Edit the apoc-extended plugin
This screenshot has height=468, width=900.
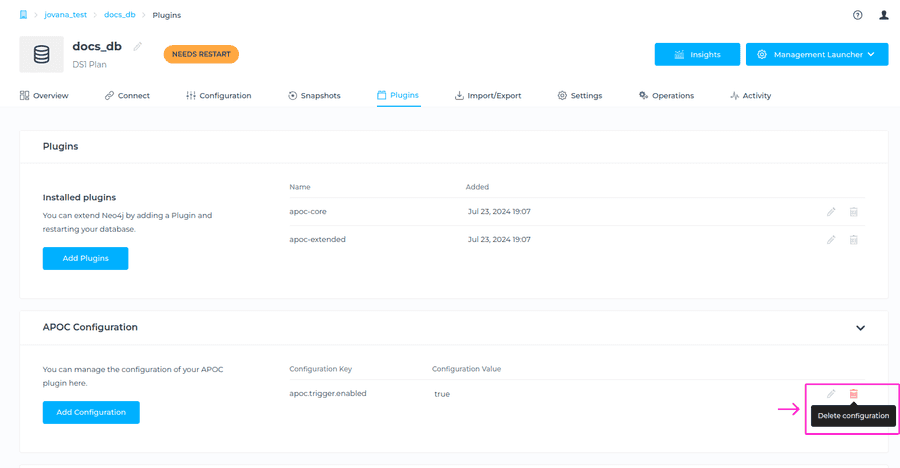[x=831, y=240]
